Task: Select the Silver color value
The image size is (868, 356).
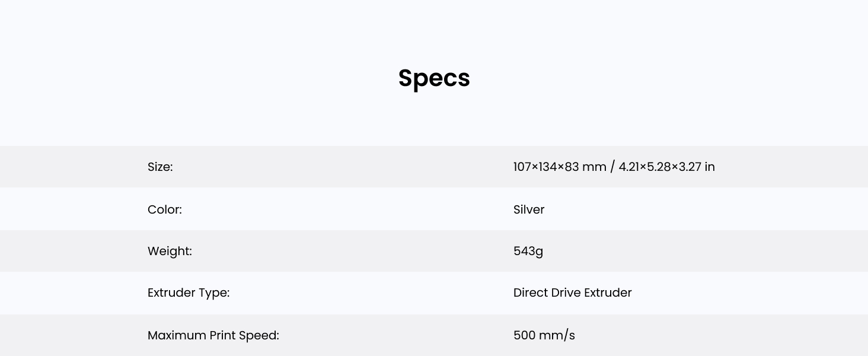Action: (529, 209)
